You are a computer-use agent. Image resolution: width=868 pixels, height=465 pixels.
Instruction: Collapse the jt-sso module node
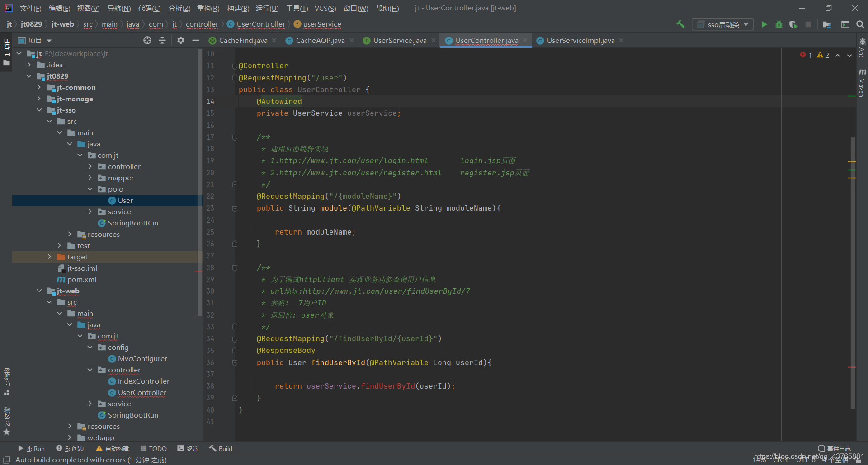click(x=39, y=110)
